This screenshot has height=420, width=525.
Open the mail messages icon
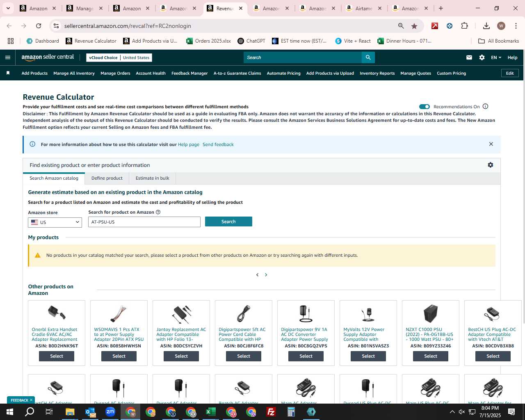[469, 57]
